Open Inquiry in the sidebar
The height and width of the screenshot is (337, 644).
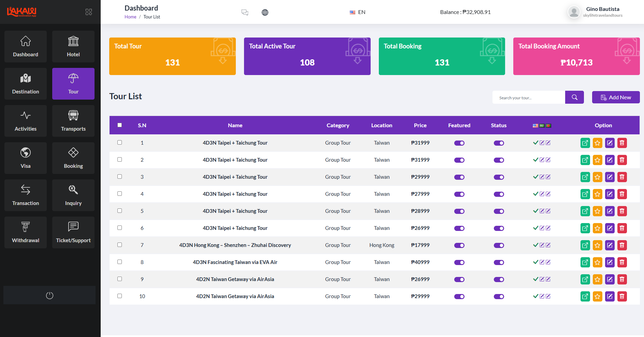(73, 195)
